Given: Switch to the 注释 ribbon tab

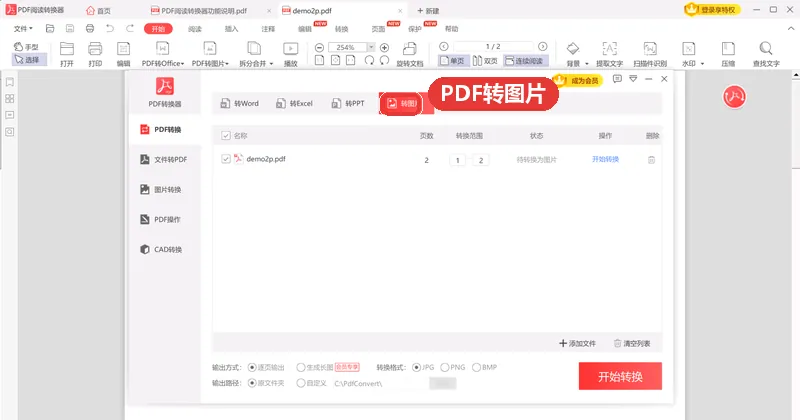Looking at the screenshot, I should (268, 29).
